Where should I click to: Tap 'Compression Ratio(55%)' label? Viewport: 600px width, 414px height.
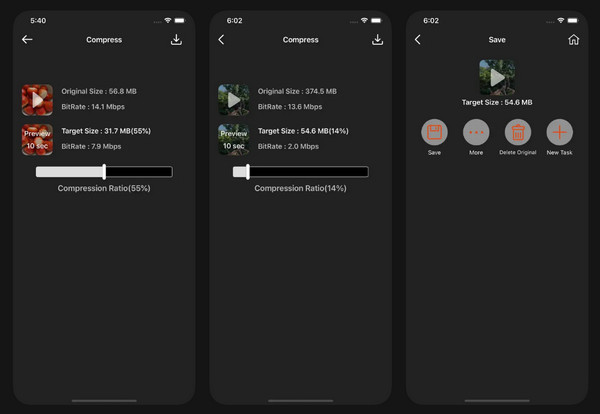[x=104, y=188]
